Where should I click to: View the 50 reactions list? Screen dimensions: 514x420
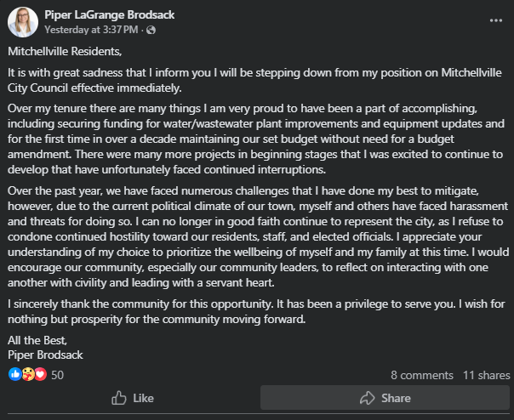[x=58, y=374]
